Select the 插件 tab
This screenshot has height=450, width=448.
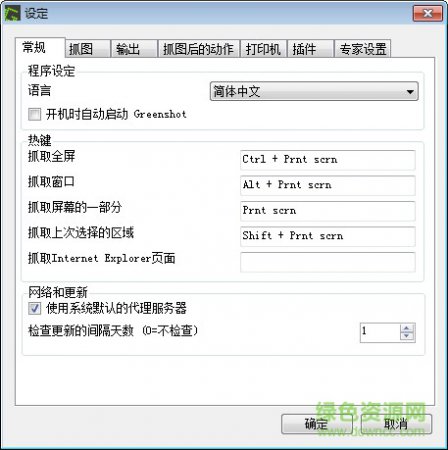click(310, 49)
